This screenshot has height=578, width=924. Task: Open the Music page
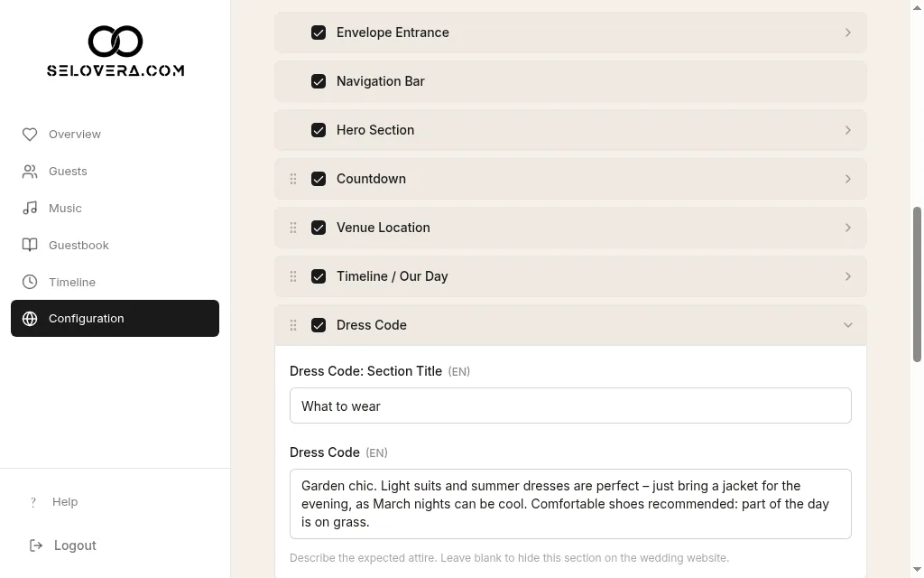(115, 209)
